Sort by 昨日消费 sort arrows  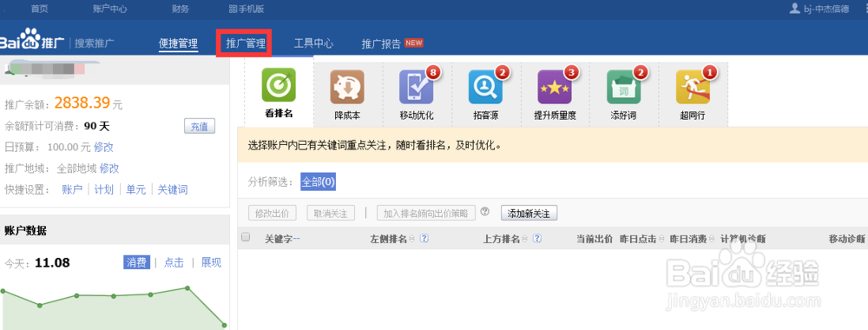pyautogui.click(x=712, y=239)
